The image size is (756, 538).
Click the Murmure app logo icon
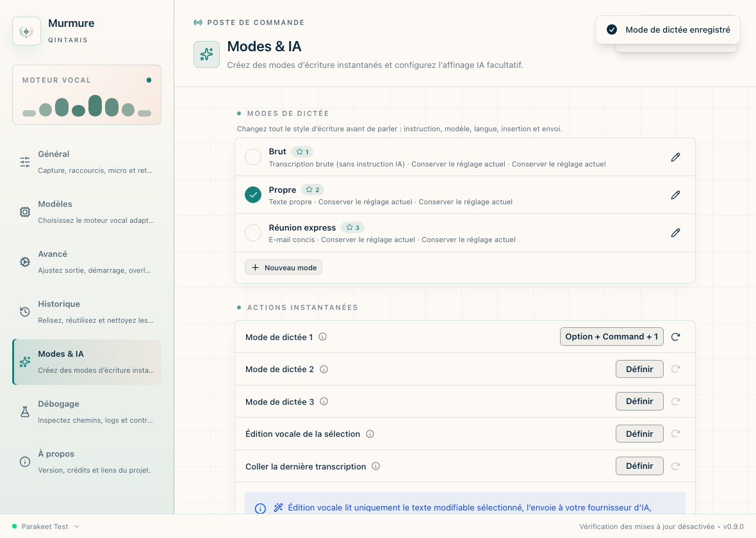pyautogui.click(x=26, y=31)
